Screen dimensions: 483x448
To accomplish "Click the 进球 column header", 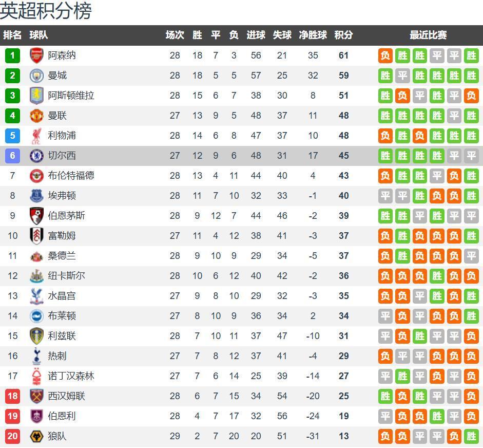I will pyautogui.click(x=256, y=35).
